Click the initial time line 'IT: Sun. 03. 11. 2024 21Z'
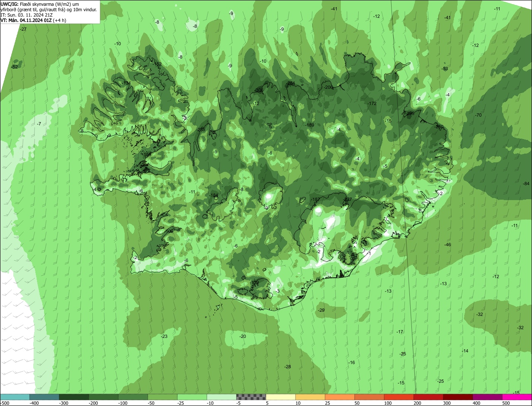 pos(27,15)
